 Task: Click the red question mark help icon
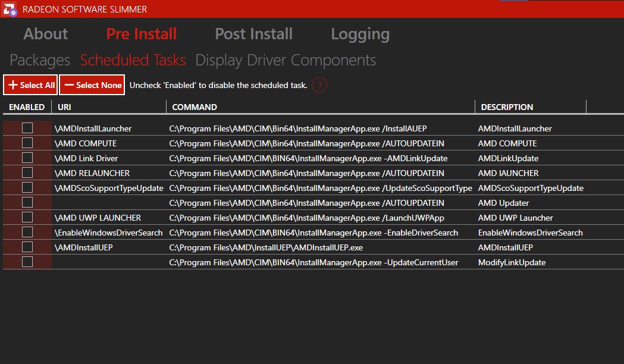click(319, 85)
